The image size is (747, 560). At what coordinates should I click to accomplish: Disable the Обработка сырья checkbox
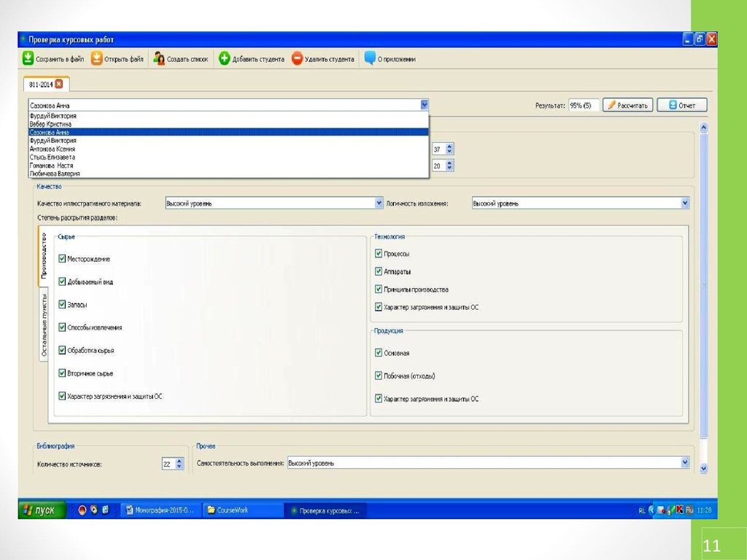pos(62,350)
